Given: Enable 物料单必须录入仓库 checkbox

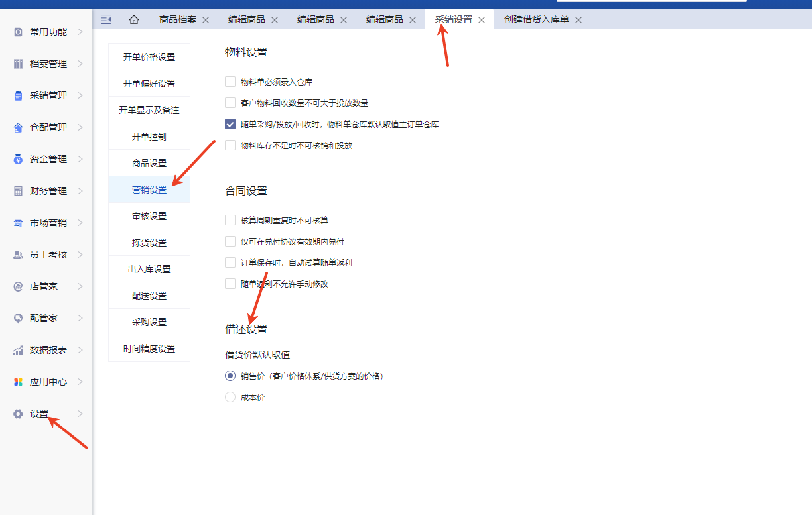Looking at the screenshot, I should 230,82.
